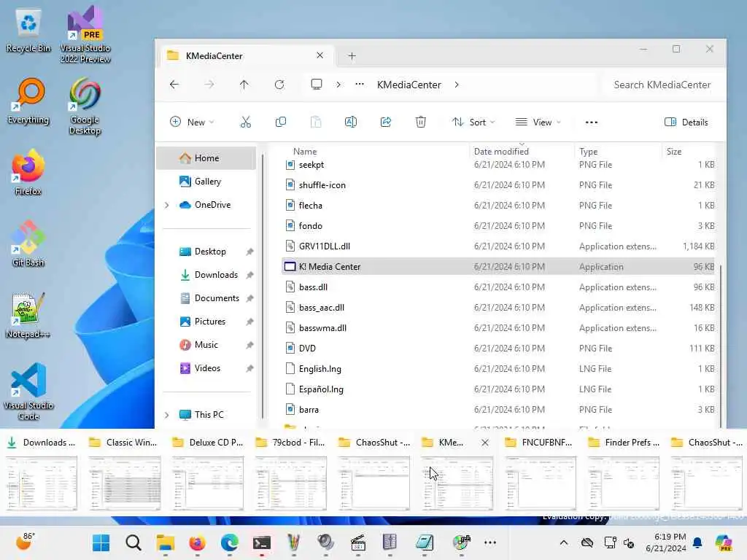747x560 pixels.
Task: Select the shuffle-icon PNG file
Action: [498, 184]
